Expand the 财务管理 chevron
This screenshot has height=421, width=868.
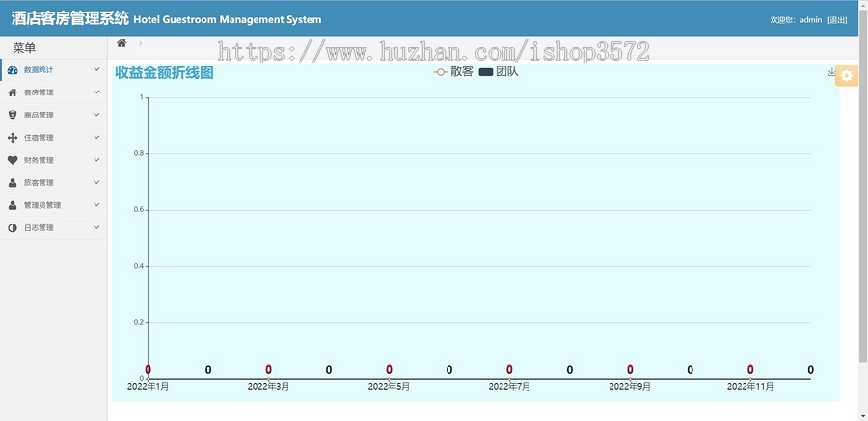click(96, 159)
